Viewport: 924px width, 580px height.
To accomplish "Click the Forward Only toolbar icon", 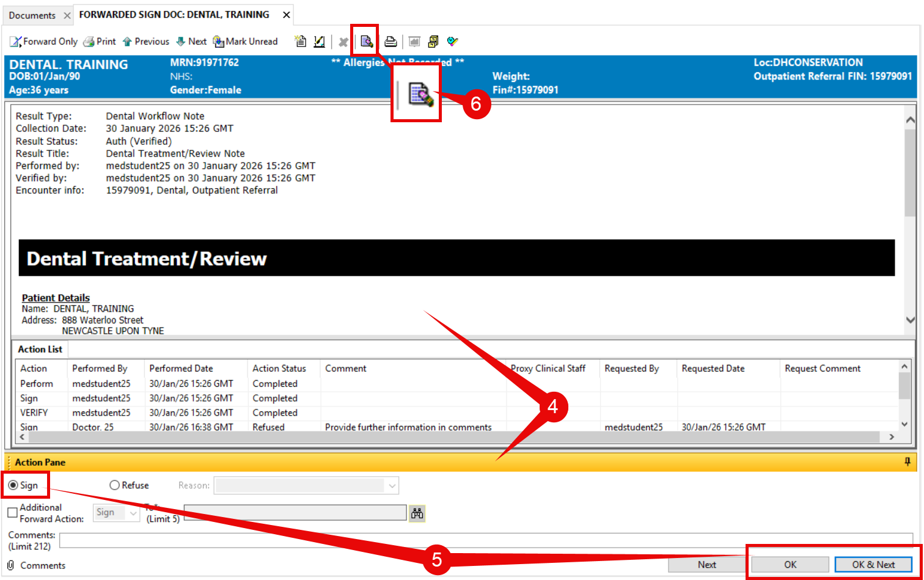I will 16,42.
